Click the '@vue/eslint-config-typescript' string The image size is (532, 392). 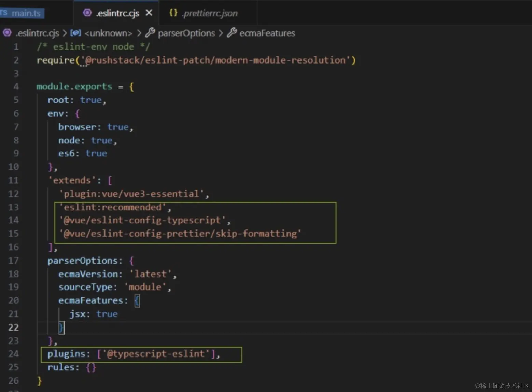142,220
